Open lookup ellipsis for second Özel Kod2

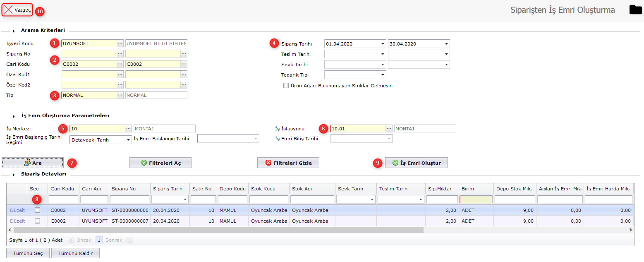pyautogui.click(x=184, y=85)
